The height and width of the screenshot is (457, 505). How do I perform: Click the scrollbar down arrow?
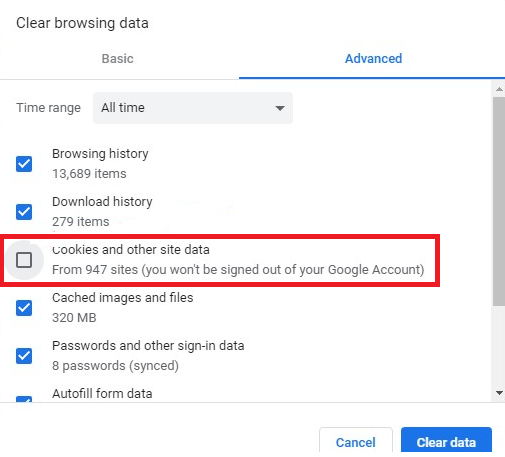click(x=499, y=393)
